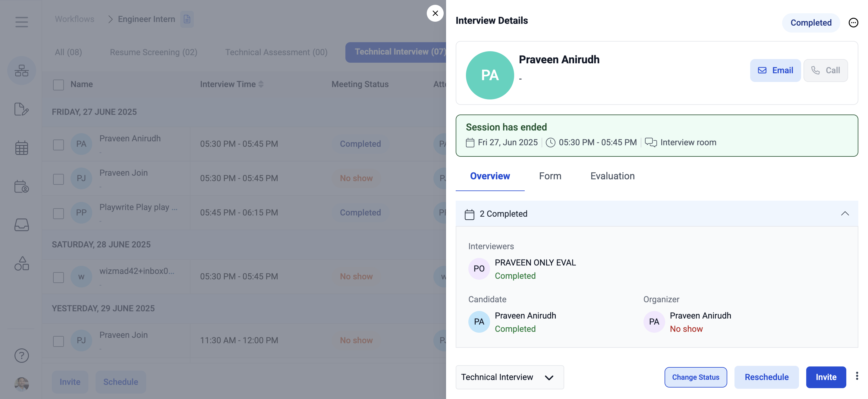
Task: Check the wizmad42+inbox0 row checkbox
Action: click(x=58, y=277)
